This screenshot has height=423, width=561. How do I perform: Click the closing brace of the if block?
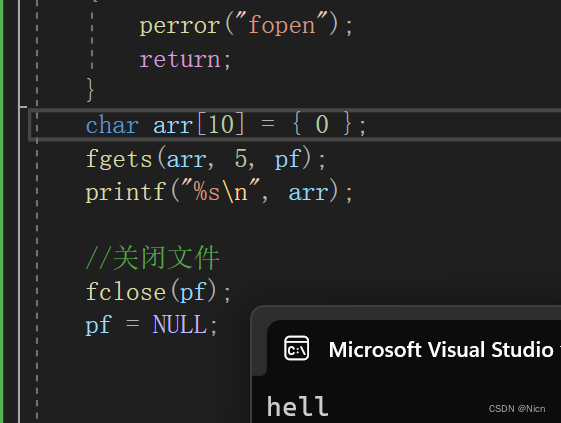[x=90, y=90]
